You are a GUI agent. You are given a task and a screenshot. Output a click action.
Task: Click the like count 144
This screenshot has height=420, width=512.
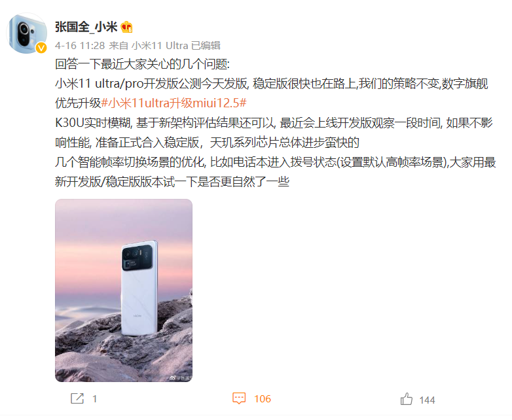coord(427,400)
